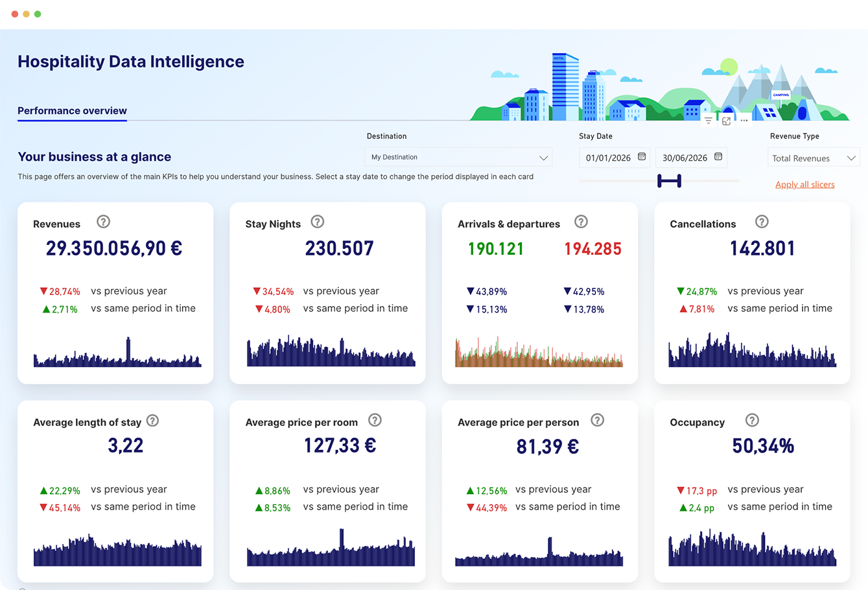Click the focus mode pop-out icon
Screen dimensions: 868x590
726,121
